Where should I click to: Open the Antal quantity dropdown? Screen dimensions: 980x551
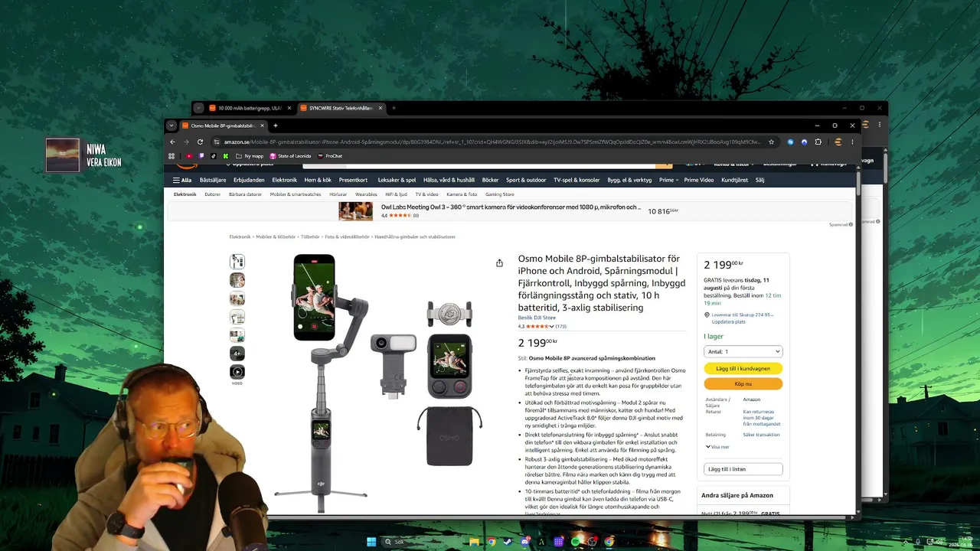[743, 351]
